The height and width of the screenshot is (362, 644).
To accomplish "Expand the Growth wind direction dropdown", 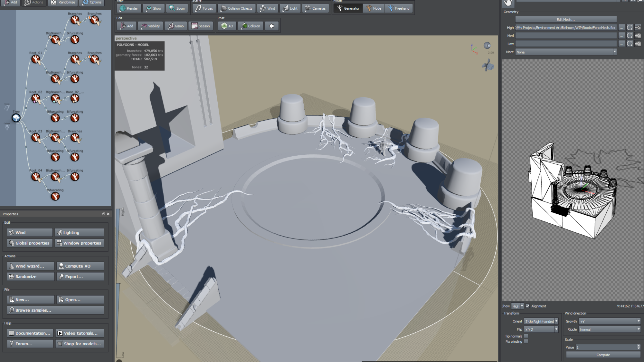I will 638,321.
